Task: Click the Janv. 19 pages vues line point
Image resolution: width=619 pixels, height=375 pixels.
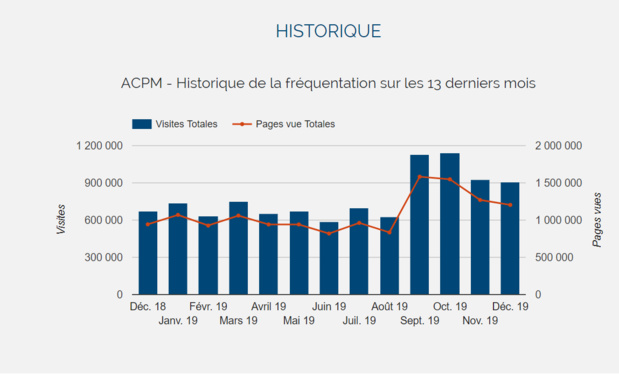Action: (178, 215)
